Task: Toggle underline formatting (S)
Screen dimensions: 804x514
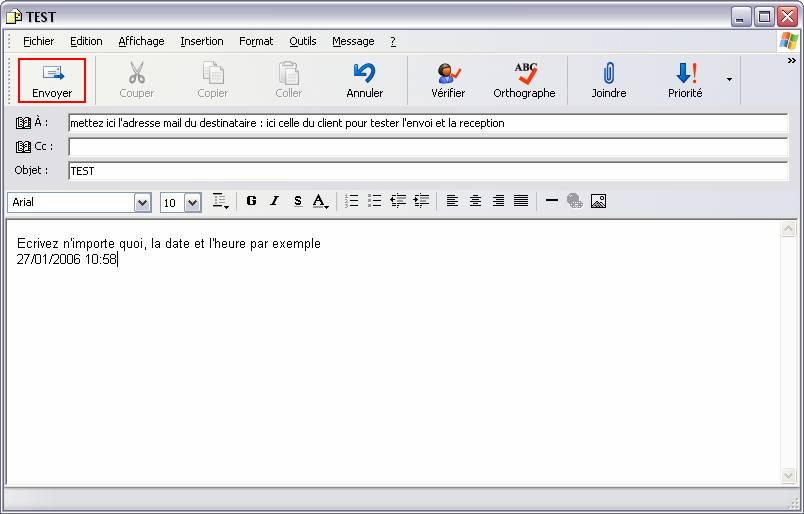Action: [x=298, y=201]
